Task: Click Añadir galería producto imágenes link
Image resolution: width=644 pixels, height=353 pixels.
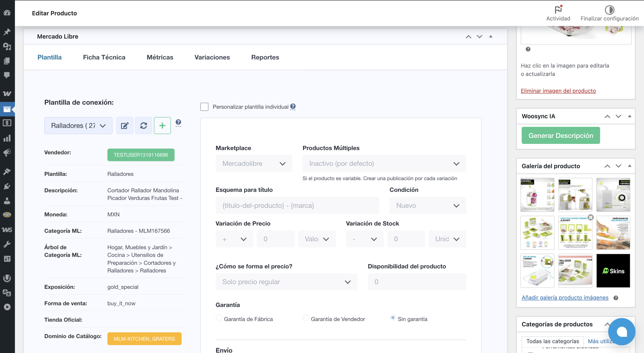Action: coord(565,297)
